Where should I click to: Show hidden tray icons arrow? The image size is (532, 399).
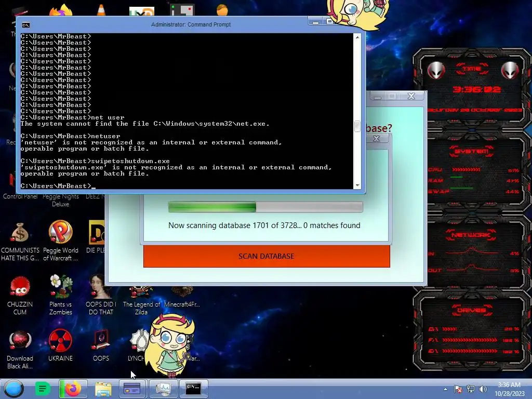click(445, 389)
